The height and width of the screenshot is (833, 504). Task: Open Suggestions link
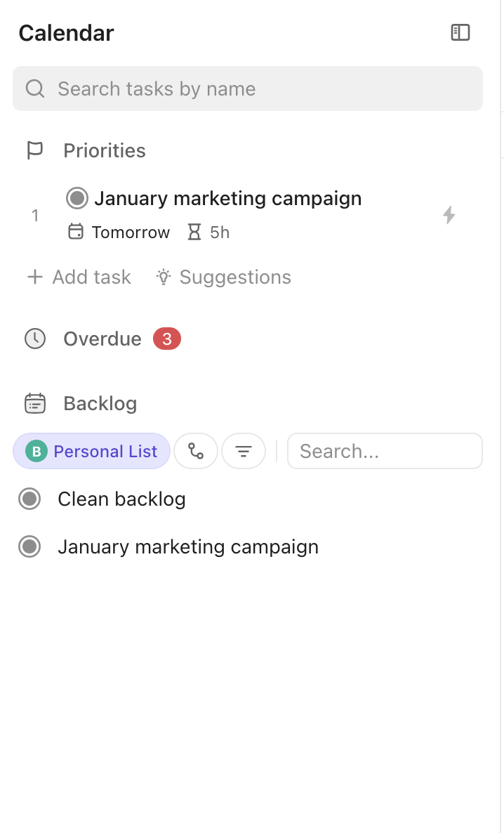pos(234,277)
